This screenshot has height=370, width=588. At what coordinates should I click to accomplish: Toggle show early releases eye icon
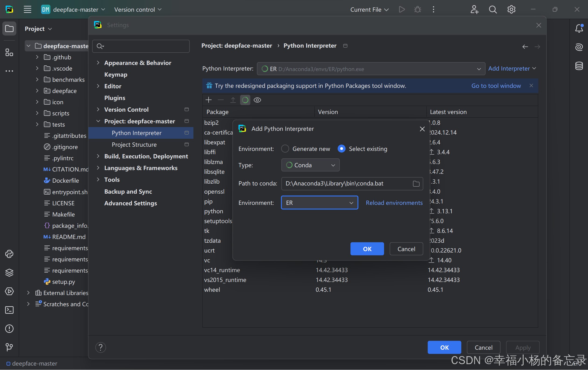point(257,100)
